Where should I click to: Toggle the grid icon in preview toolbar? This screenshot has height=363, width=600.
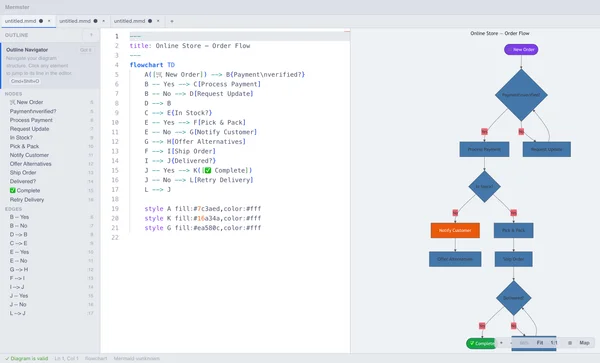tap(570, 343)
